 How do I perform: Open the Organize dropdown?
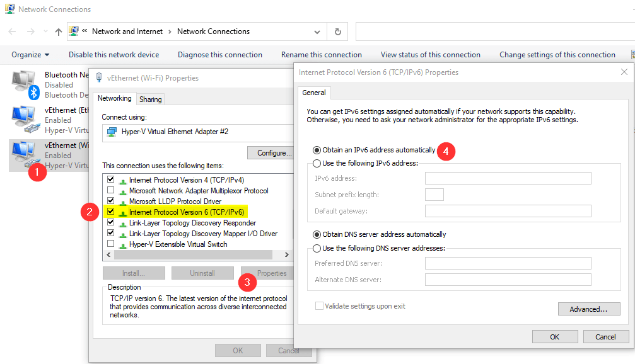[30, 55]
